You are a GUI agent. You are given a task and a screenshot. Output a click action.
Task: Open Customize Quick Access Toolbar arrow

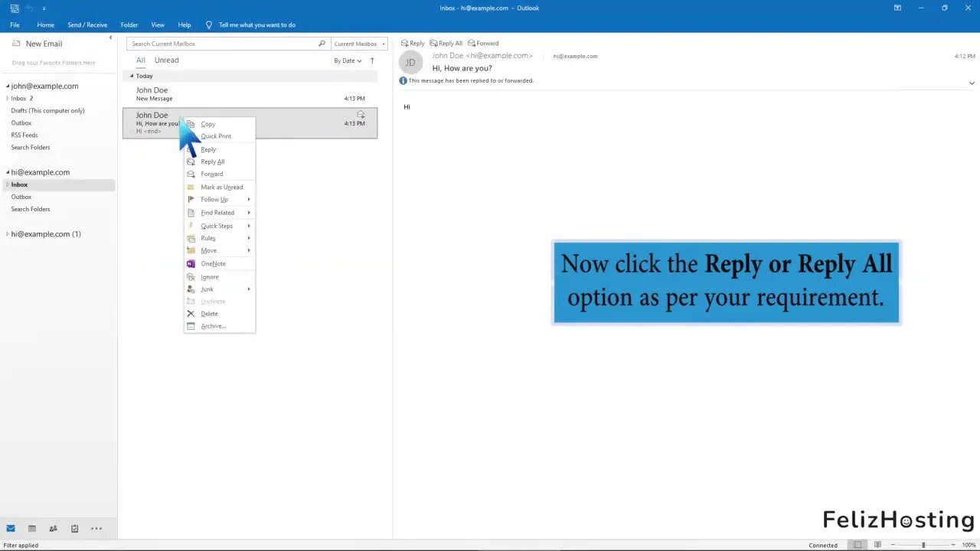click(x=44, y=8)
